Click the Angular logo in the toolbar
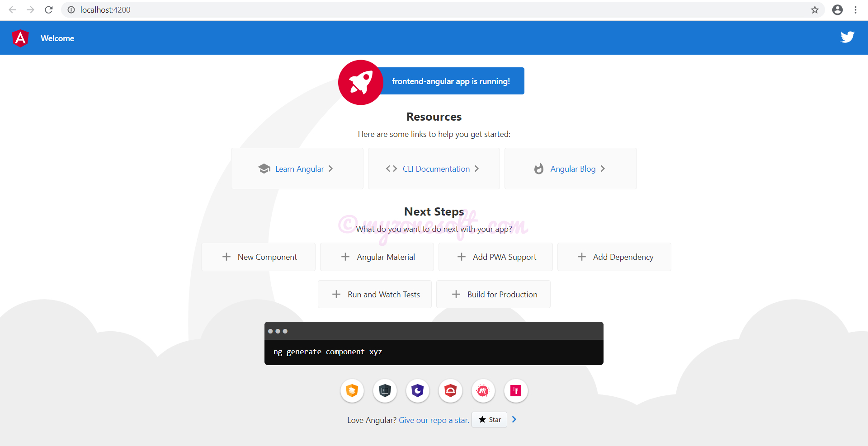 coord(20,38)
